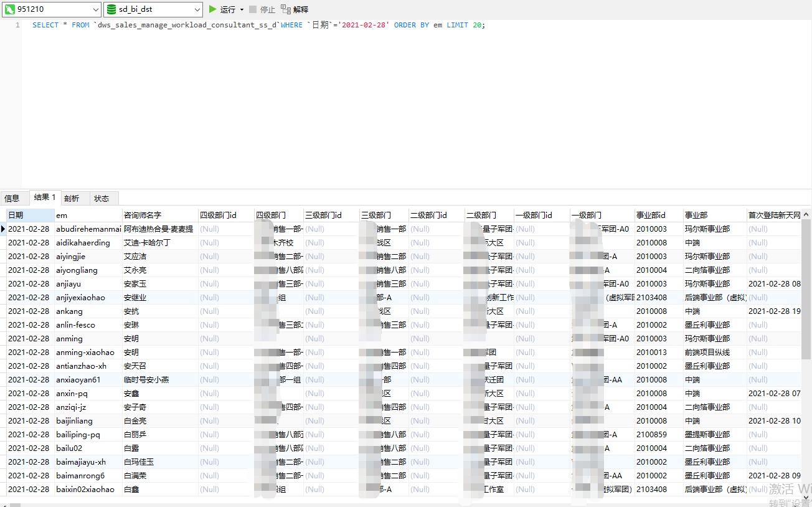Click inside the SQL editor query line
The height and width of the screenshot is (507, 812).
click(258, 25)
